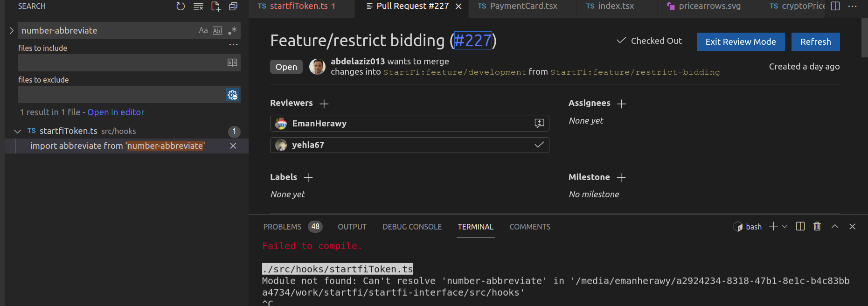Viewport: 868px width, 306px height.
Task: Switch to PaymentCard.tsx tab
Action: pos(523,6)
